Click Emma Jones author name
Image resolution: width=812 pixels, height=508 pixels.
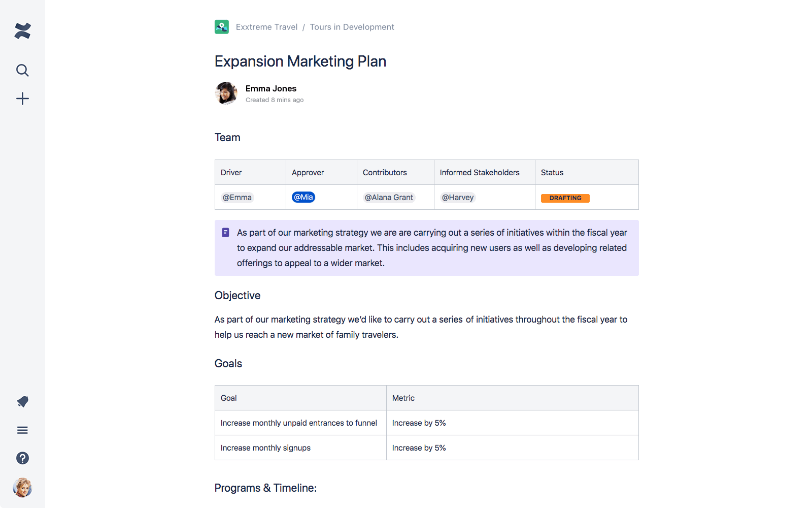coord(271,88)
